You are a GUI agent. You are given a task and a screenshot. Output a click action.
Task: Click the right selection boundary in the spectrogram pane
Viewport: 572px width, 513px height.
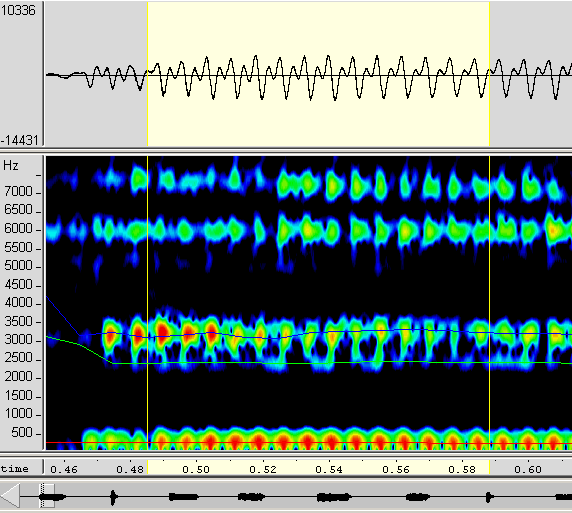pyautogui.click(x=489, y=303)
